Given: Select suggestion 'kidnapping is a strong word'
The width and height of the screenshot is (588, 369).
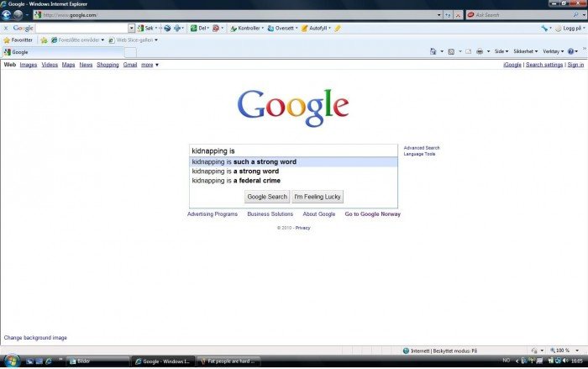Looking at the screenshot, I should click(293, 171).
